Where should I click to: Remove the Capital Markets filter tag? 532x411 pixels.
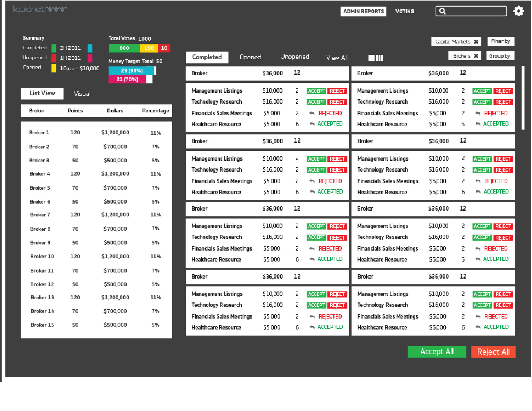(476, 42)
